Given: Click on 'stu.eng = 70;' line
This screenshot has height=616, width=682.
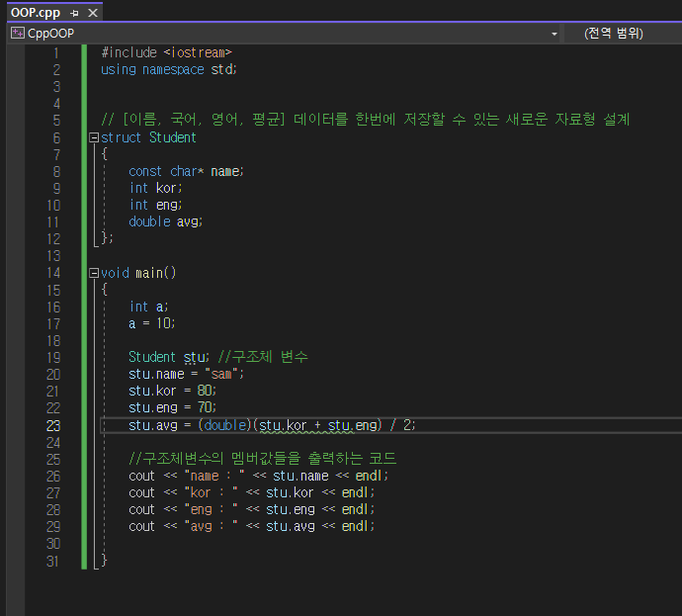Looking at the screenshot, I should (172, 408).
